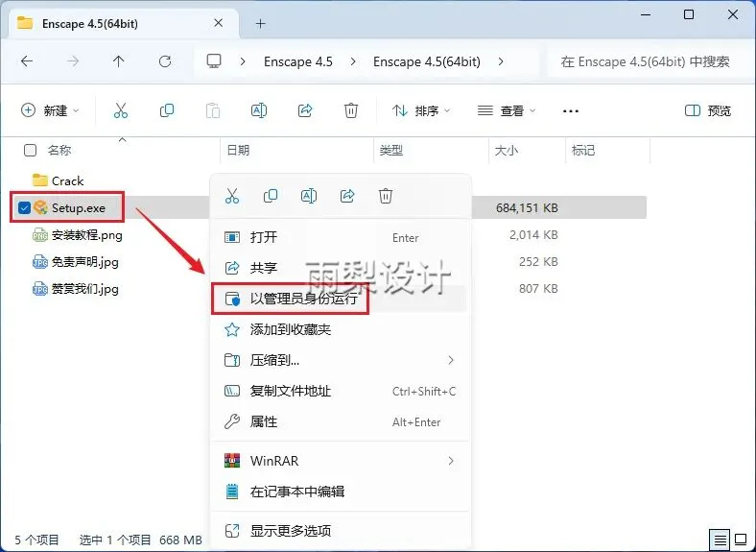Screen dimensions: 756x552
Task: Choose 打开 from the context menu
Action: coord(341,237)
